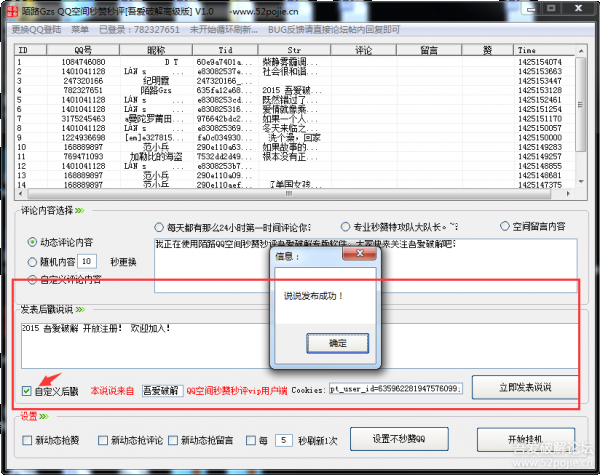The width and height of the screenshot is (600, 475).
Task: Toggle the 自定义后缀 checkbox
Action: coord(26,391)
